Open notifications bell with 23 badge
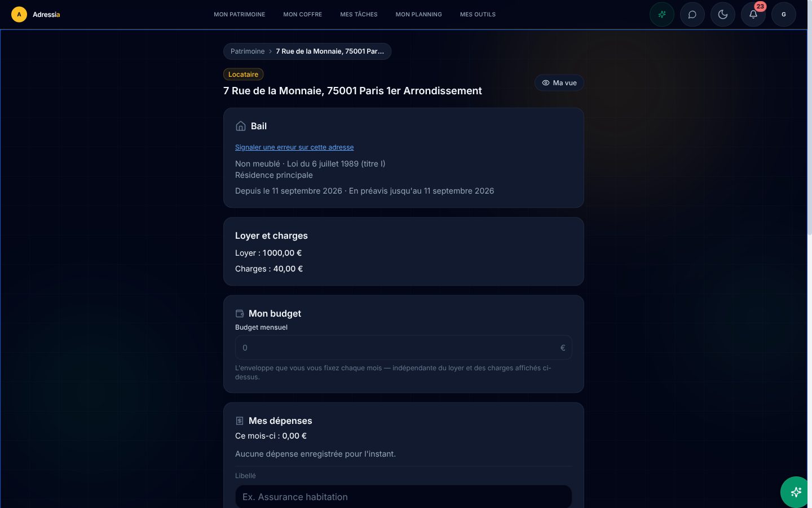This screenshot has height=508, width=812. 753,15
